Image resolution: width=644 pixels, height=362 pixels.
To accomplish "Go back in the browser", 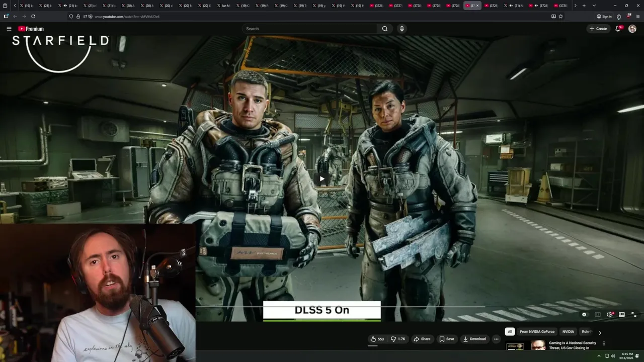I will pyautogui.click(x=15, y=16).
